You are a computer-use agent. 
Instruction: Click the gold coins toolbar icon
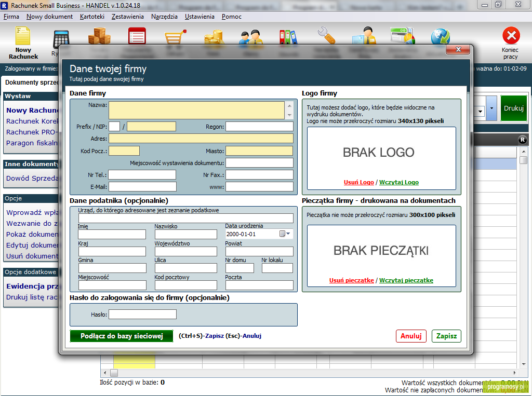pyautogui.click(x=214, y=37)
